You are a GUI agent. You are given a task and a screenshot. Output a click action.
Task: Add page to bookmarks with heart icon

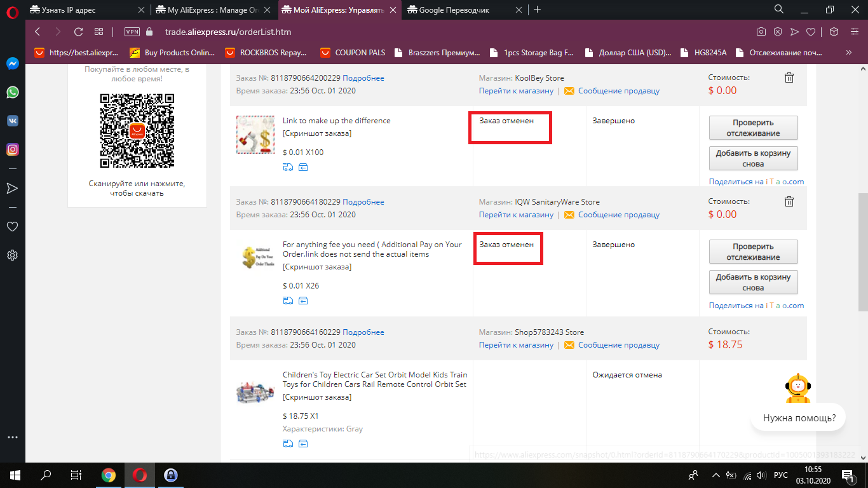pyautogui.click(x=811, y=32)
